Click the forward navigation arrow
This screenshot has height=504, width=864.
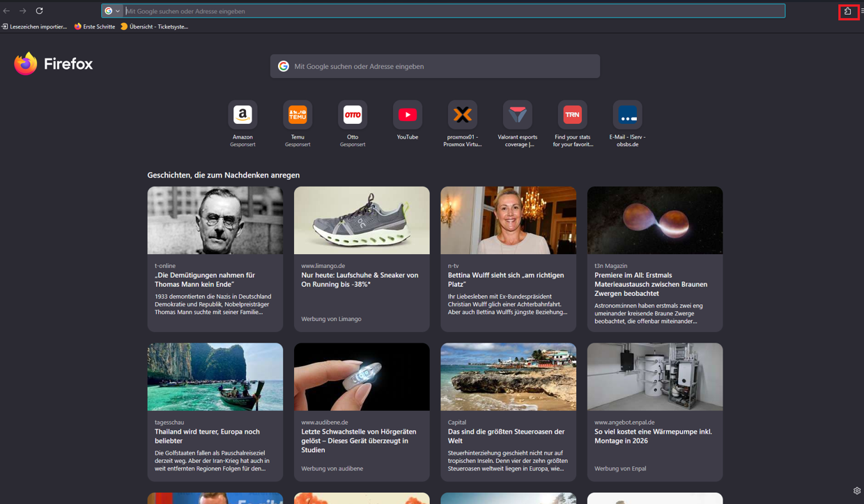pos(23,11)
